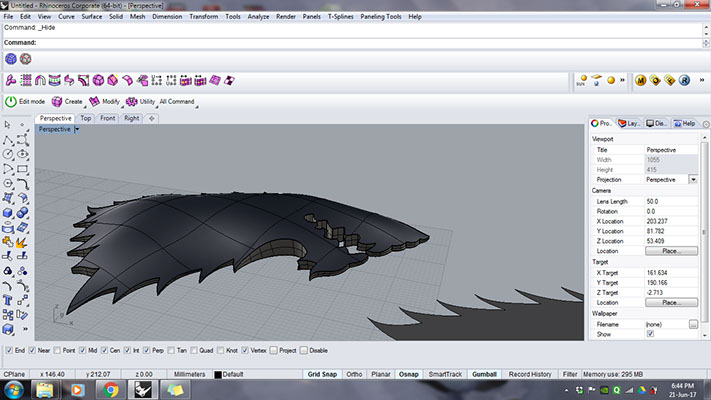
Task: Open the Paneling Tools menu
Action: point(381,16)
